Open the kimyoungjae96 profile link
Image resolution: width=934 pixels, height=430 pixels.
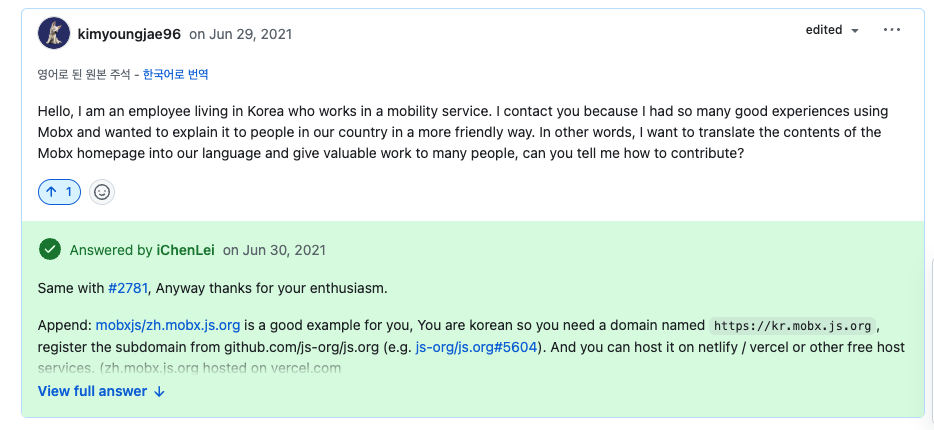point(129,34)
